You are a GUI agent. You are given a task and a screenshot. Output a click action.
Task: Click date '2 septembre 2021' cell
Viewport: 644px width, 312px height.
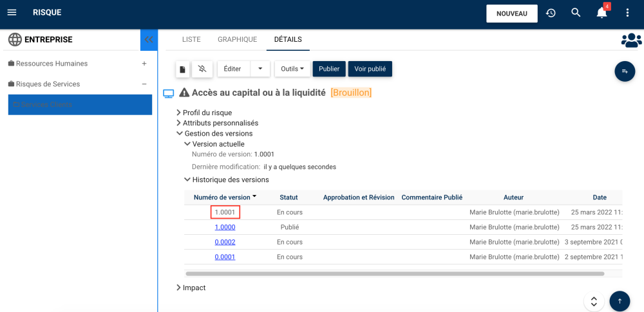tap(593, 257)
